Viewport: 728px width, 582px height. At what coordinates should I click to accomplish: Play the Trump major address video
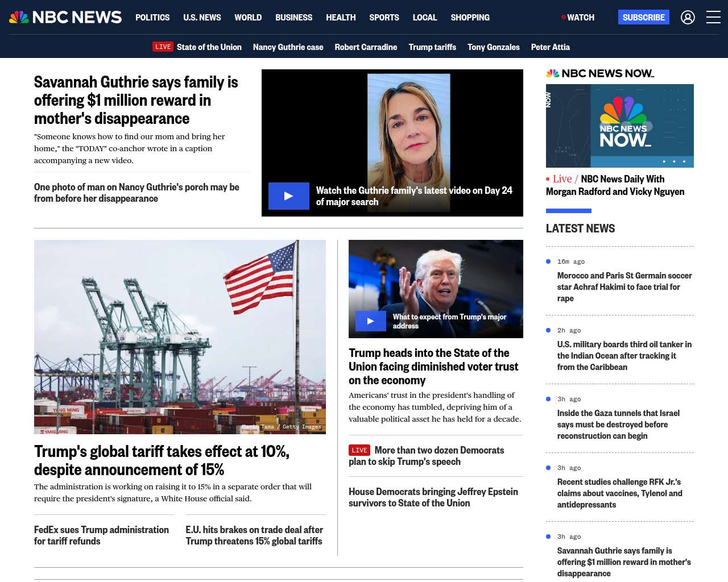(370, 321)
